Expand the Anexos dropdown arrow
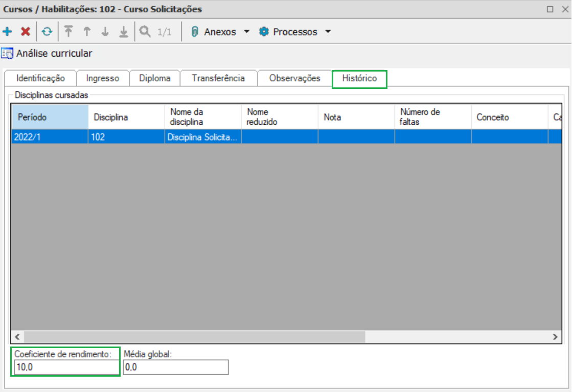This screenshot has height=392, width=572. (247, 32)
